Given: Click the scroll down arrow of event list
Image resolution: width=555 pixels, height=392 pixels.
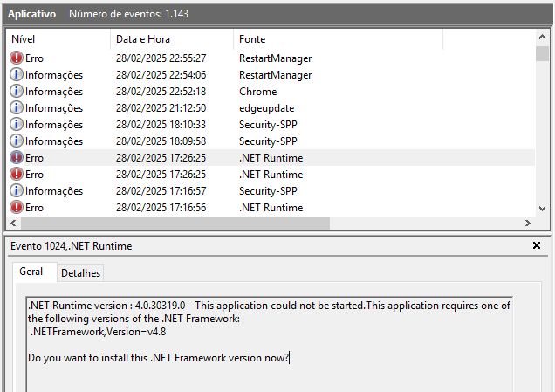Looking at the screenshot, I should [542, 209].
